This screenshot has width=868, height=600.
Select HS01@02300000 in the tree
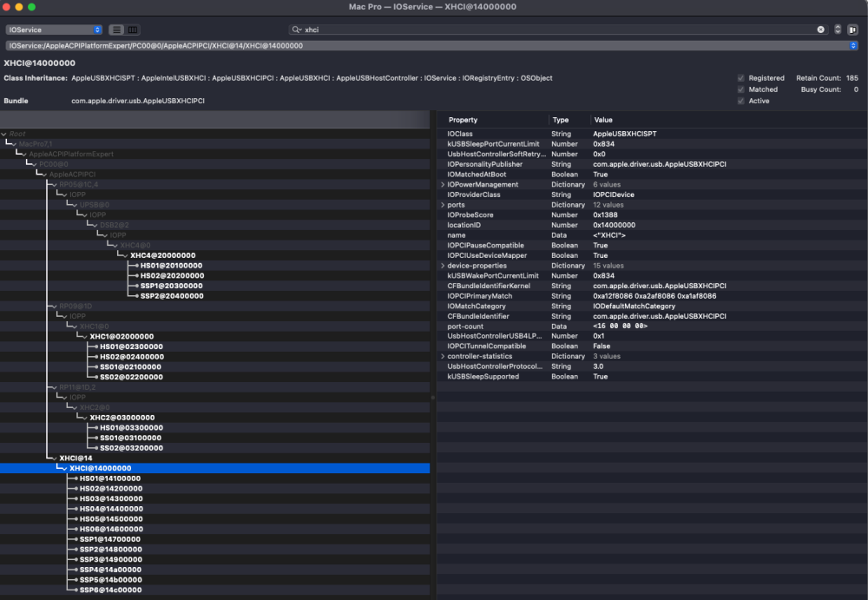(x=131, y=346)
